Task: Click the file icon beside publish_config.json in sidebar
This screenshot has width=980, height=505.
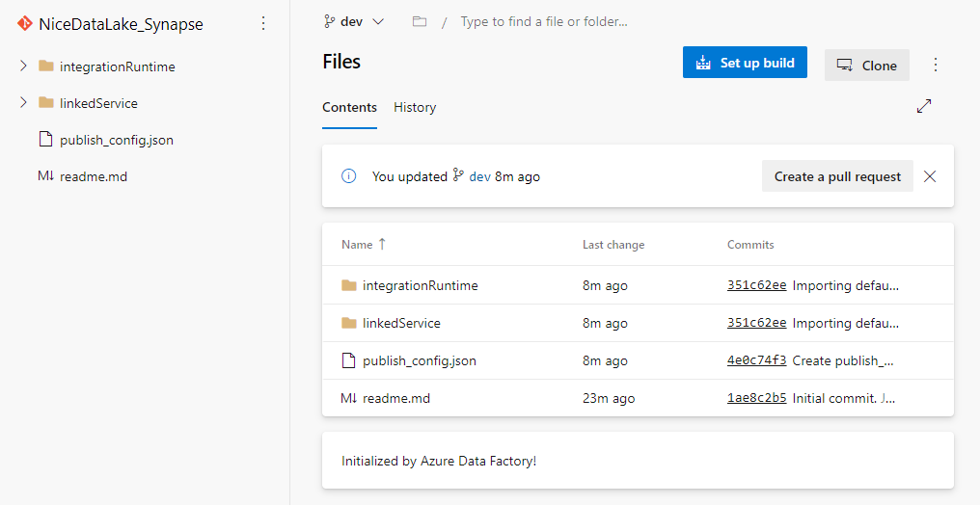Action: [x=45, y=139]
